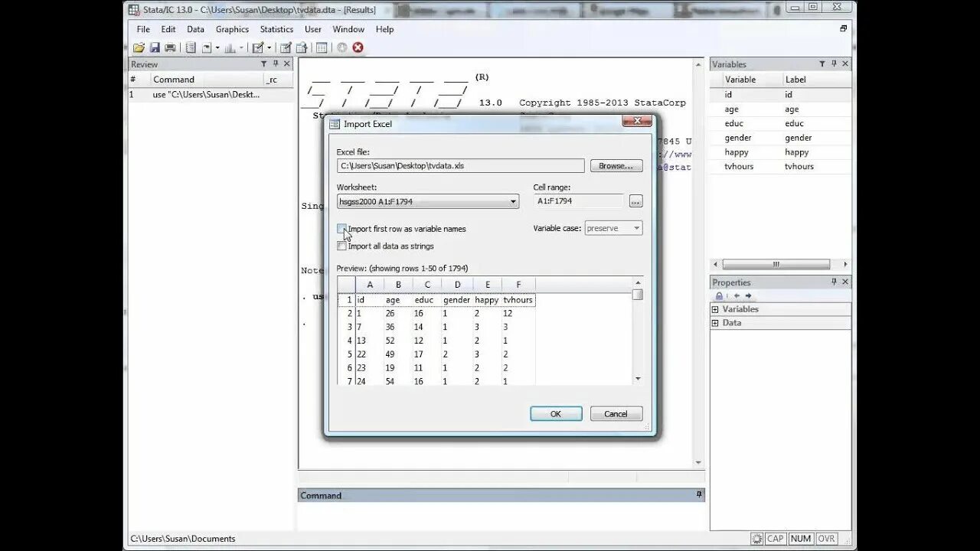Click the Print results toolbar icon
The height and width of the screenshot is (551, 980).
pyautogui.click(x=170, y=47)
